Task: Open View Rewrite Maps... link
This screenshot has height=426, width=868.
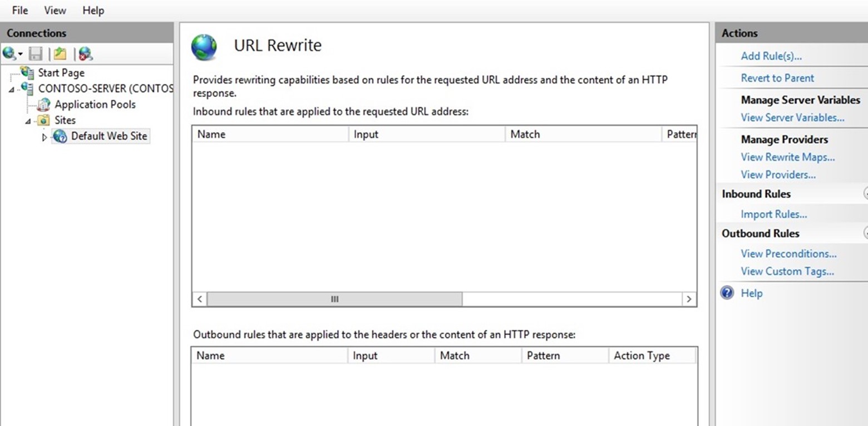Action: pyautogui.click(x=788, y=157)
